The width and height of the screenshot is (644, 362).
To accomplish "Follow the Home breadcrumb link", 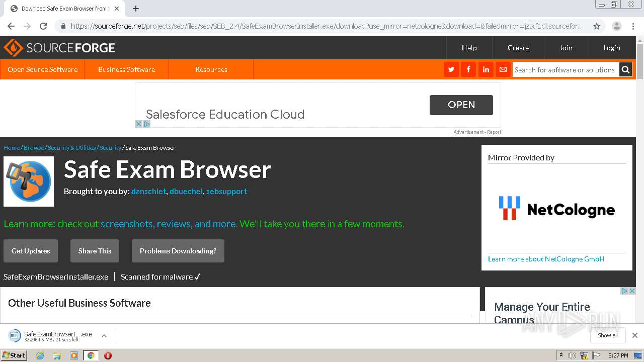I will point(12,148).
